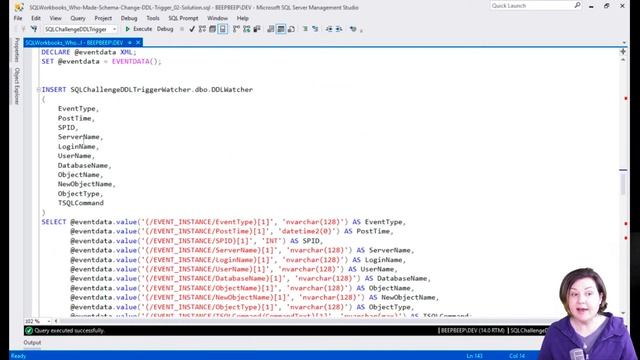
Task: Click 'EVENTDATA()' in the SET statement
Action: pos(135,62)
